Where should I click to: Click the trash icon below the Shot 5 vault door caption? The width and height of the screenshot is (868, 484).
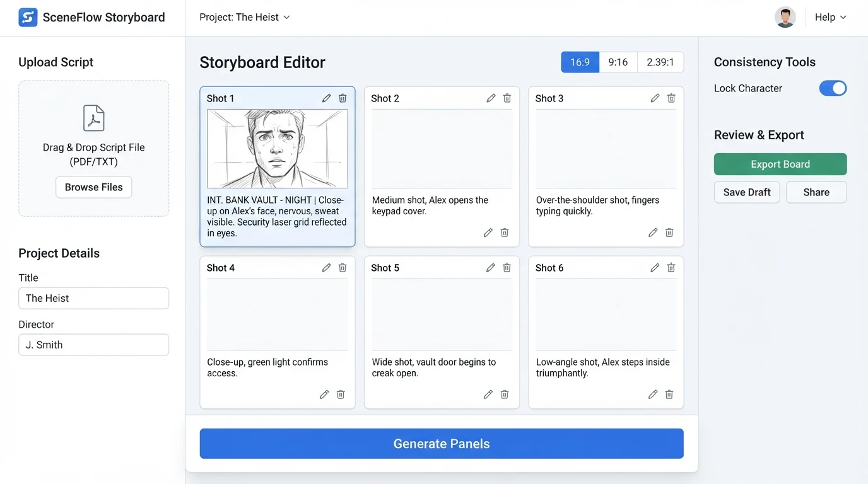tap(505, 395)
